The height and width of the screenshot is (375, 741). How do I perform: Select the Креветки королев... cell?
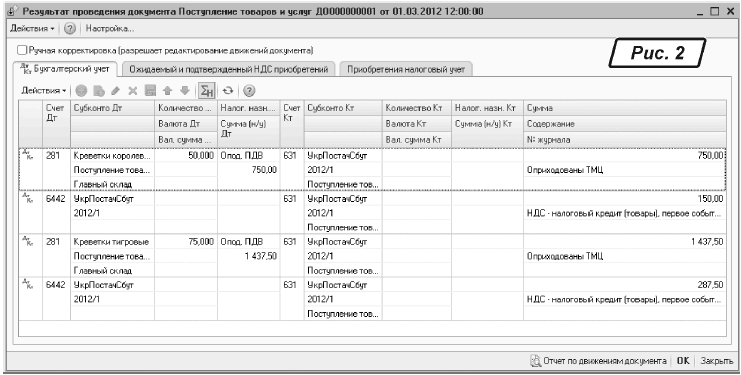[x=112, y=155]
